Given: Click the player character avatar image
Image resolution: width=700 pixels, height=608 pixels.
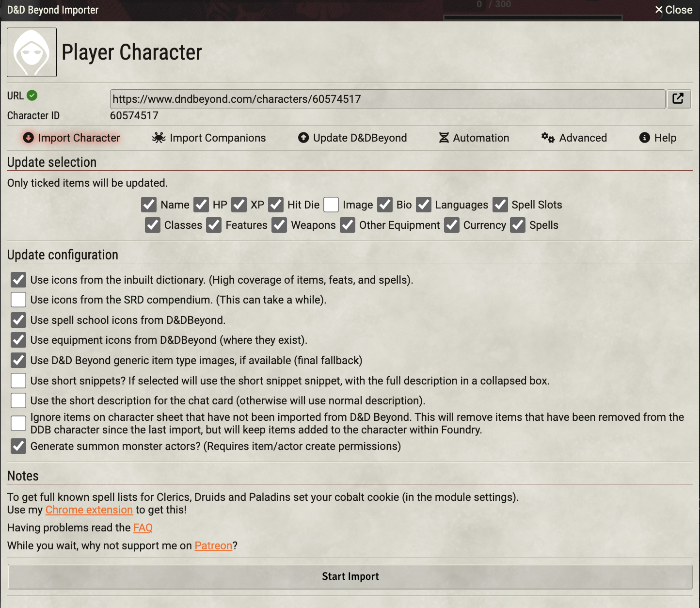Looking at the screenshot, I should pyautogui.click(x=32, y=52).
